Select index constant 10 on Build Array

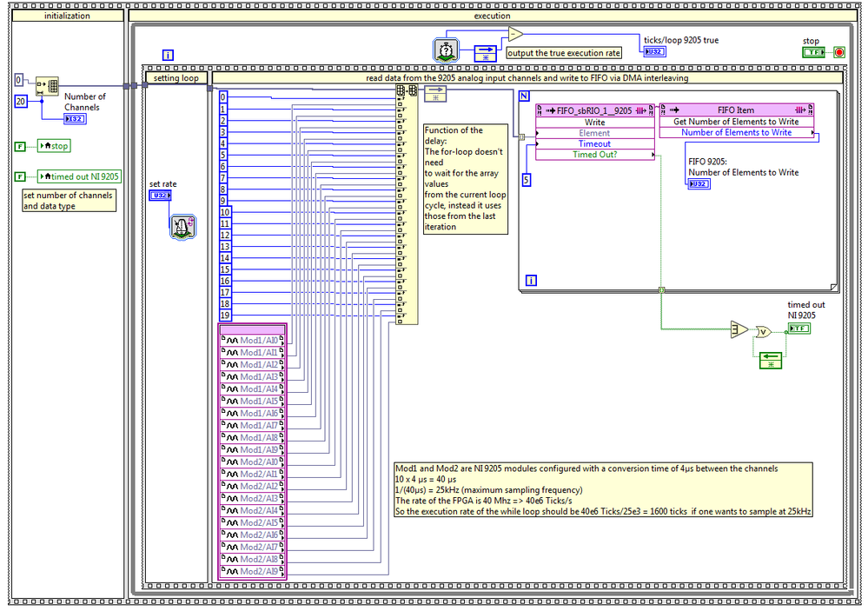[x=225, y=212]
